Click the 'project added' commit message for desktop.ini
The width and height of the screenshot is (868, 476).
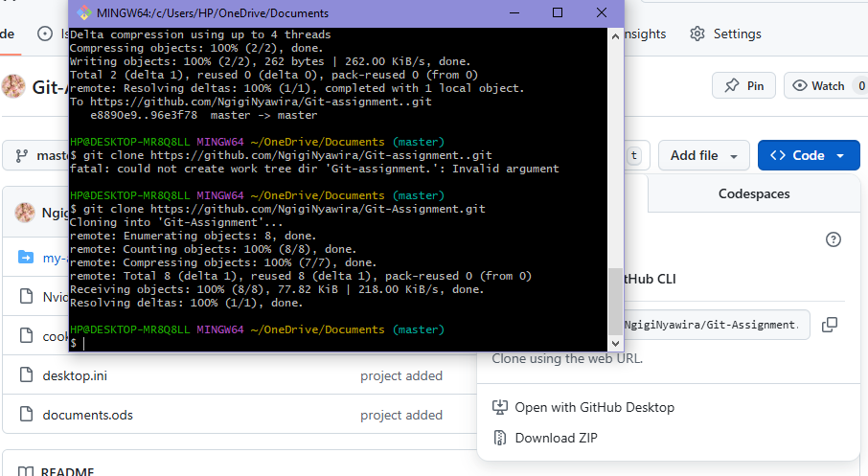401,375
